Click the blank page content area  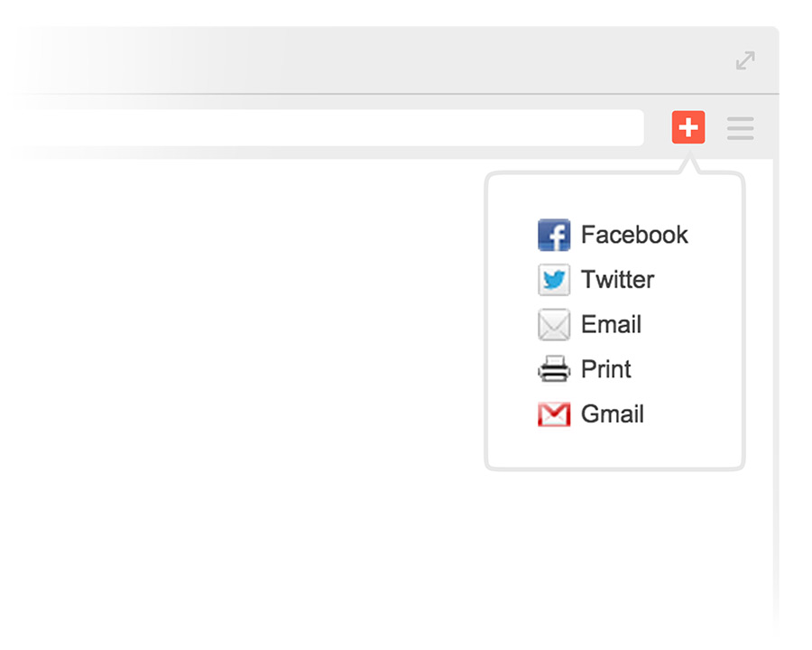pos(244,379)
